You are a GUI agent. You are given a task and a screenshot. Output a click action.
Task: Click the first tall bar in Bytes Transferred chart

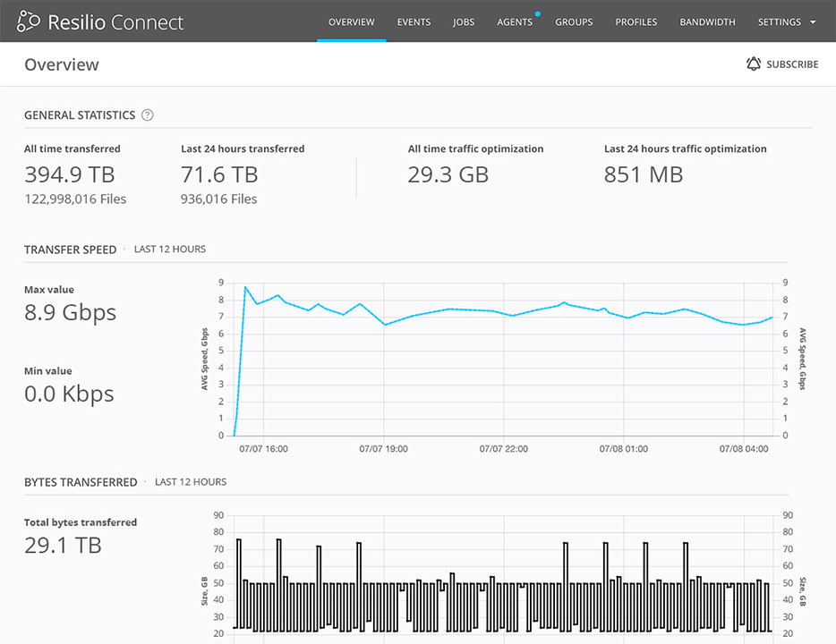tap(238, 581)
